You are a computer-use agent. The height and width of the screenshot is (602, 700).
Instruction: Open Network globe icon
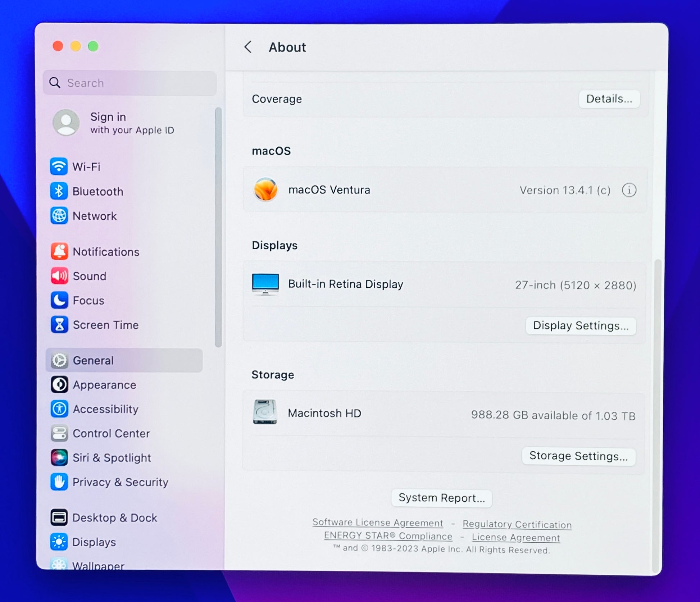(59, 216)
